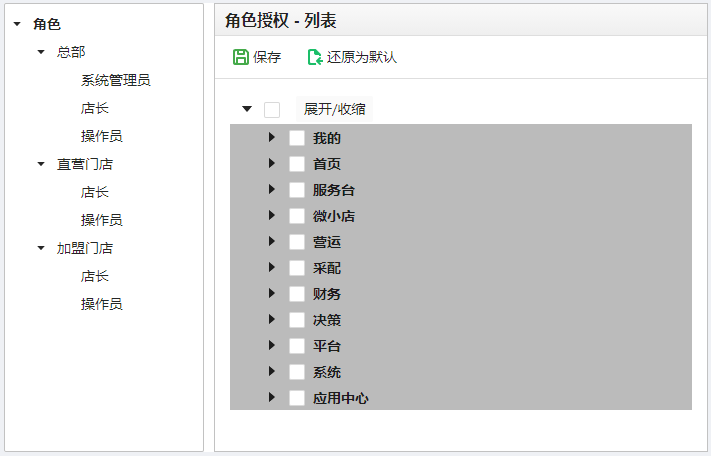Select 操作员 under 加盟门店
Viewport: 711px width, 458px height.
(x=102, y=304)
